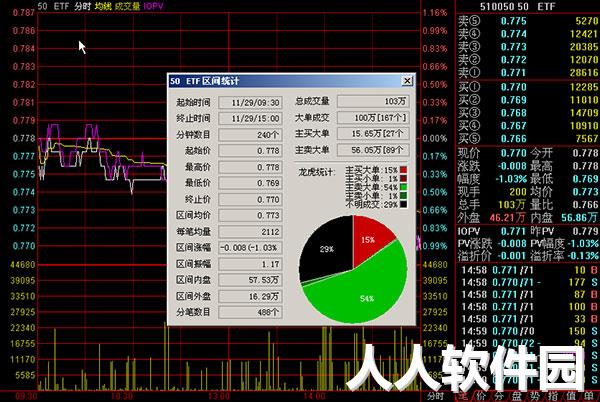The width and height of the screenshot is (600, 402).
Task: Click the 14:58 trade row with volume 177
Action: [529, 282]
